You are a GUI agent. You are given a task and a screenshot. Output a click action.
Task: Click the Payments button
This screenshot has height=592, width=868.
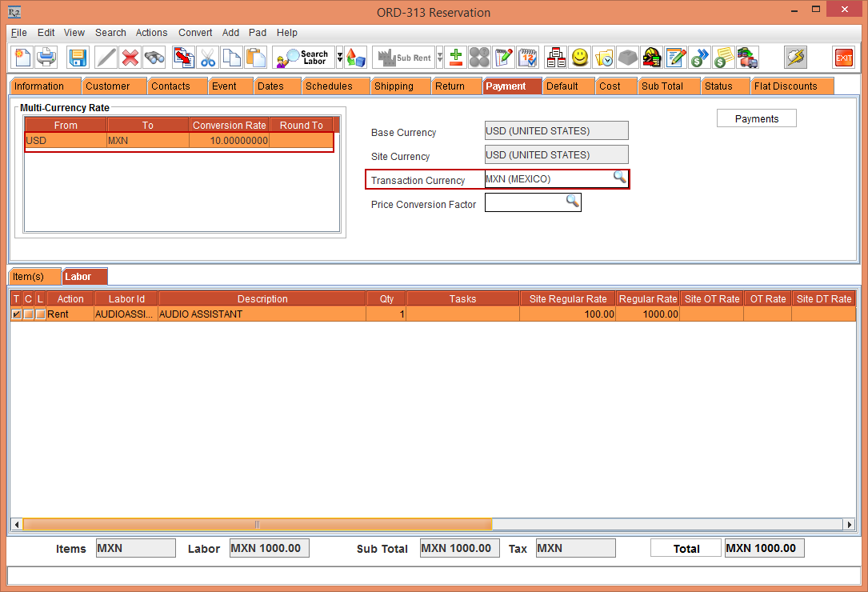pyautogui.click(x=756, y=118)
